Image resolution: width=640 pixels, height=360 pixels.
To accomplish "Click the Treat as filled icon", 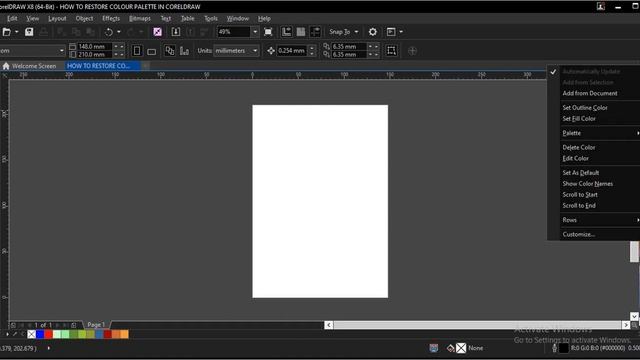I will point(391,51).
